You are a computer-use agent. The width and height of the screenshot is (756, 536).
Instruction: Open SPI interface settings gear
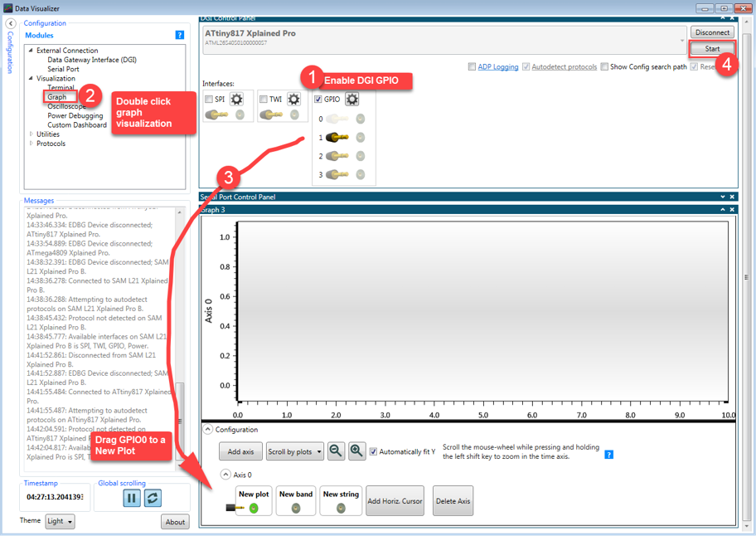tap(236, 100)
